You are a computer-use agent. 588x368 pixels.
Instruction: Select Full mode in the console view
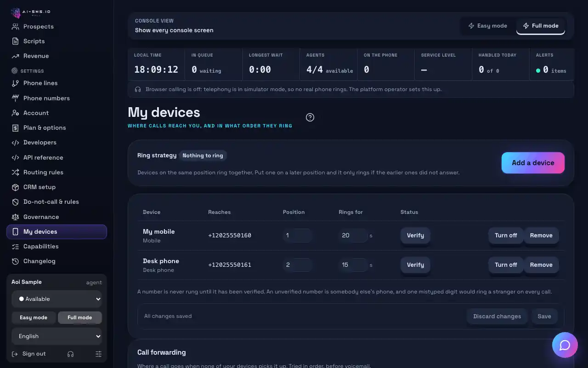tap(541, 26)
